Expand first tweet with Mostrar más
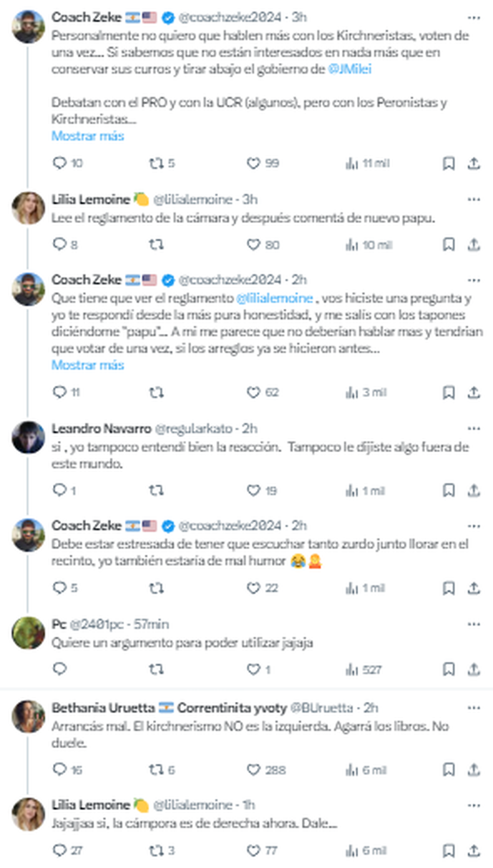The height and width of the screenshot is (868, 493). pyautogui.click(x=87, y=136)
